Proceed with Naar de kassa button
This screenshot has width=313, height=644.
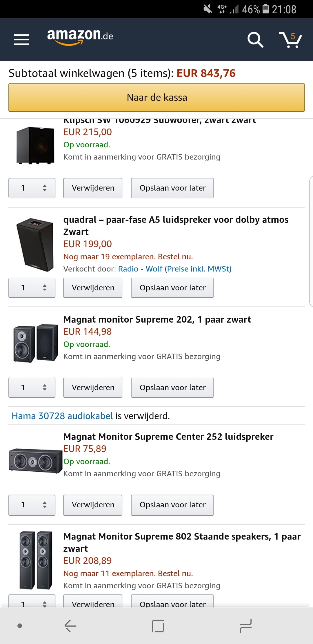156,97
